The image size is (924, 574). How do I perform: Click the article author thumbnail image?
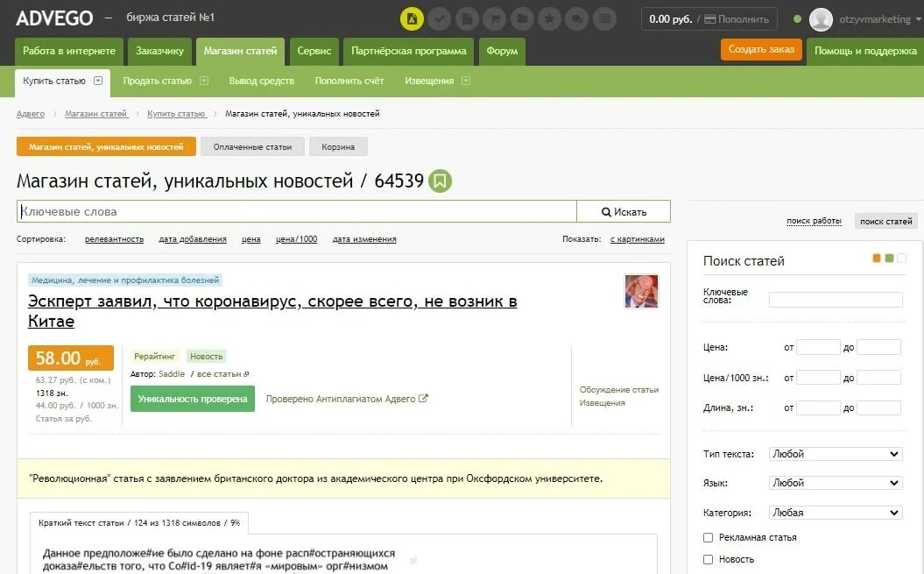[641, 291]
